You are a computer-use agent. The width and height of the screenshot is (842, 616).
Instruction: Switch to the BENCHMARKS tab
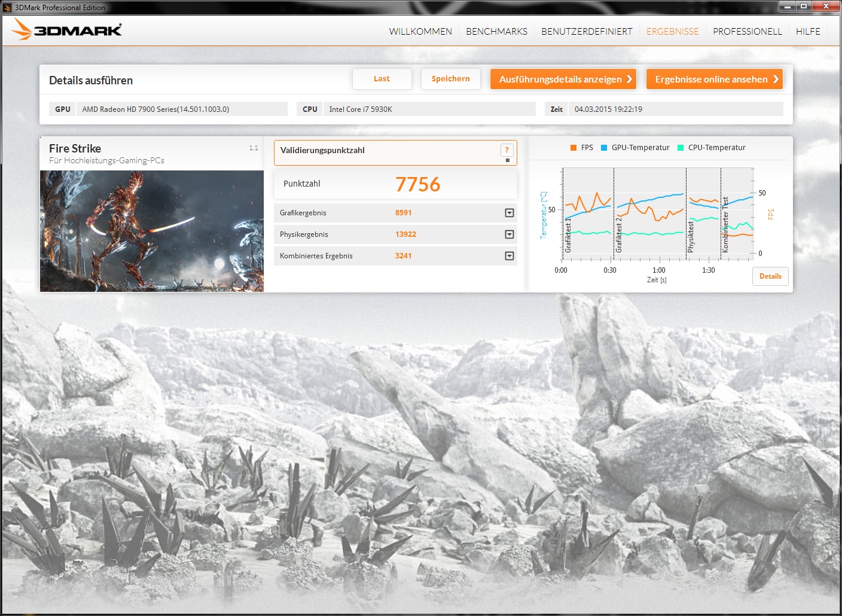tap(496, 32)
